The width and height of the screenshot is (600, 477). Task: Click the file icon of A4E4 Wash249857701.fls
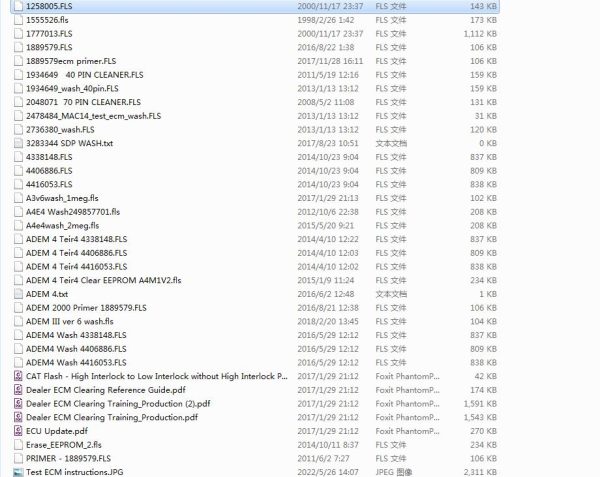click(x=18, y=212)
